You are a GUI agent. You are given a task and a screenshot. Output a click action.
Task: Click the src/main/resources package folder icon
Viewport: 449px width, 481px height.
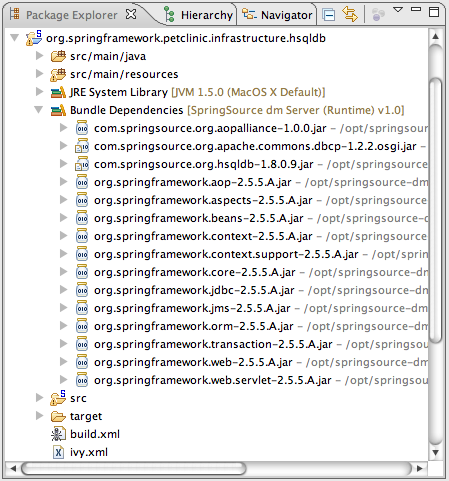coord(58,75)
